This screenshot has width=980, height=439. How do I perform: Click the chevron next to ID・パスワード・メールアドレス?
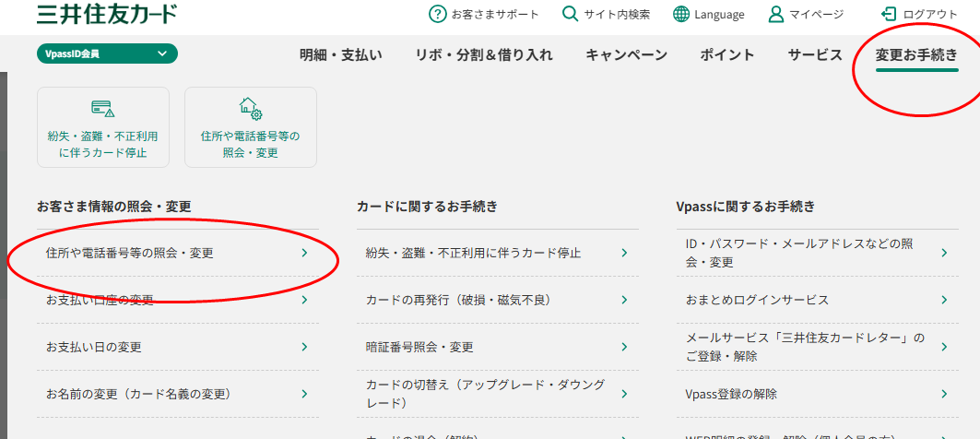944,253
